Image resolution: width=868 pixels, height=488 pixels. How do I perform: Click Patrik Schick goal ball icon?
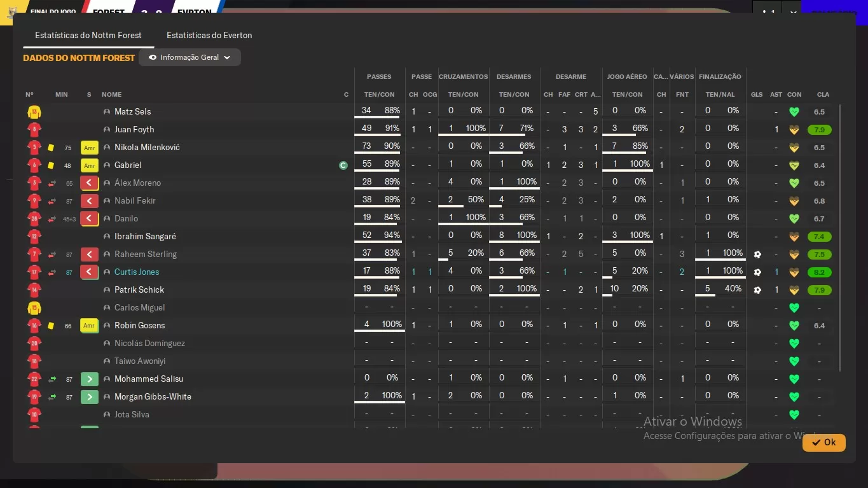[757, 290]
